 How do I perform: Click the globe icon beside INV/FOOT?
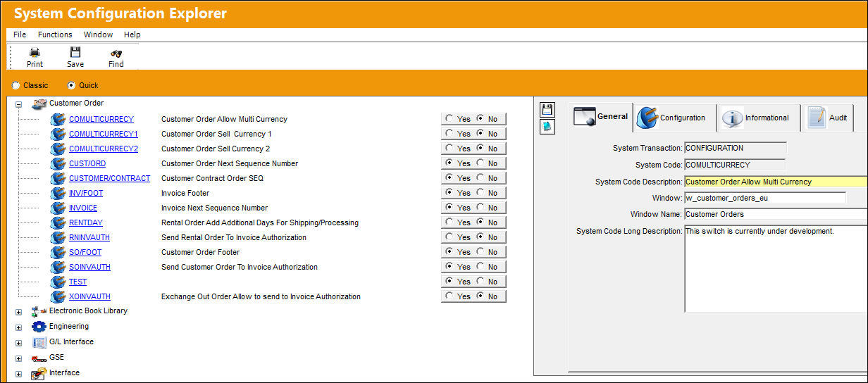coord(58,193)
